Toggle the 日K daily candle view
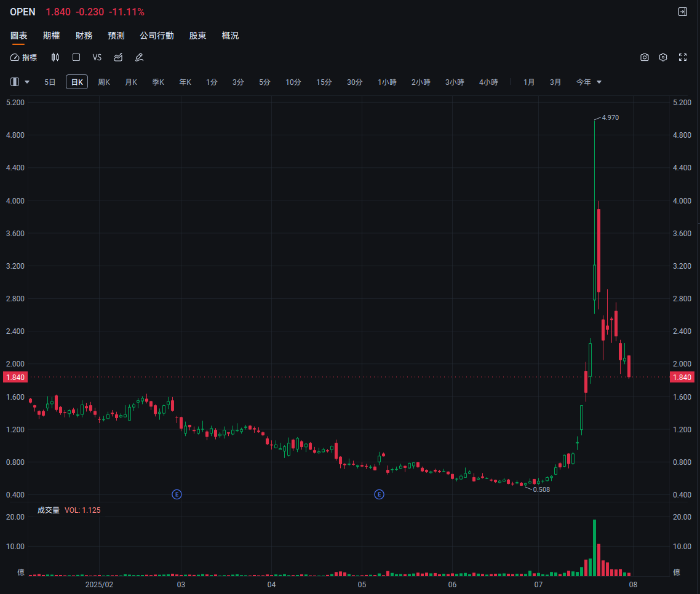 [x=76, y=81]
